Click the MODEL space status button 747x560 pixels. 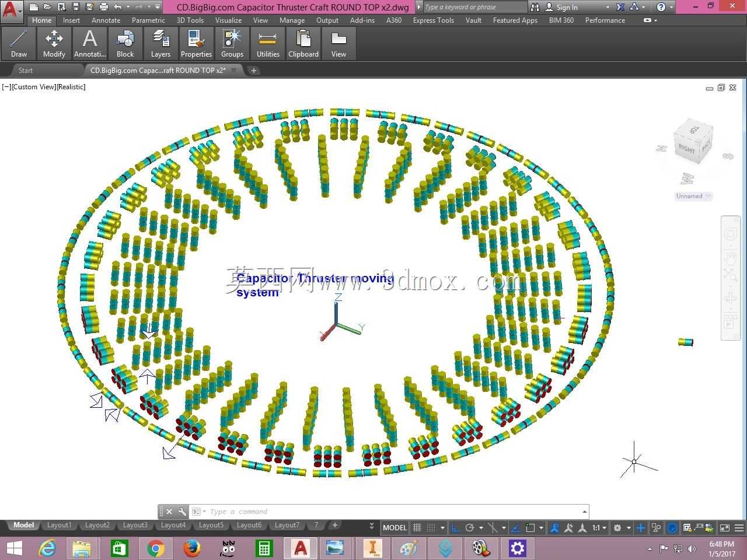395,528
